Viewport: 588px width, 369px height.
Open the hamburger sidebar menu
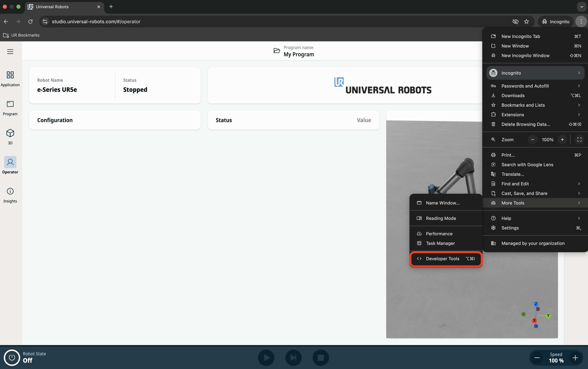10,51
